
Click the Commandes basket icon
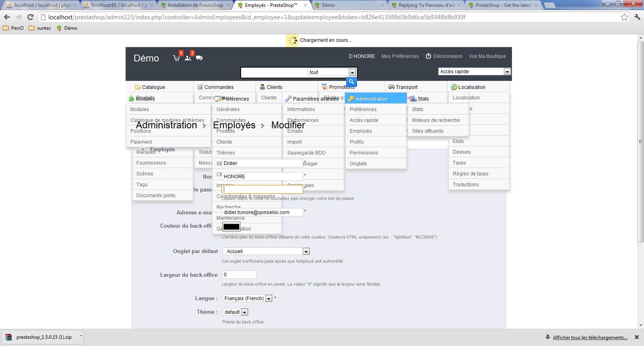click(x=200, y=87)
